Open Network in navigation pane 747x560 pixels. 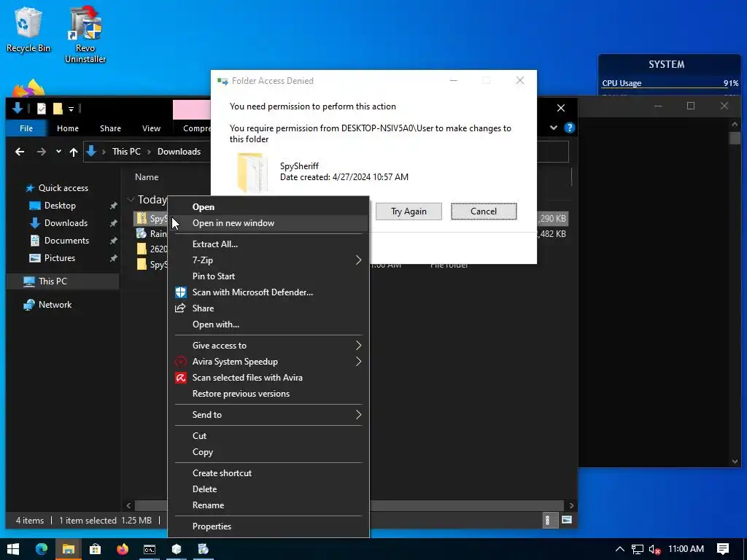coord(55,305)
